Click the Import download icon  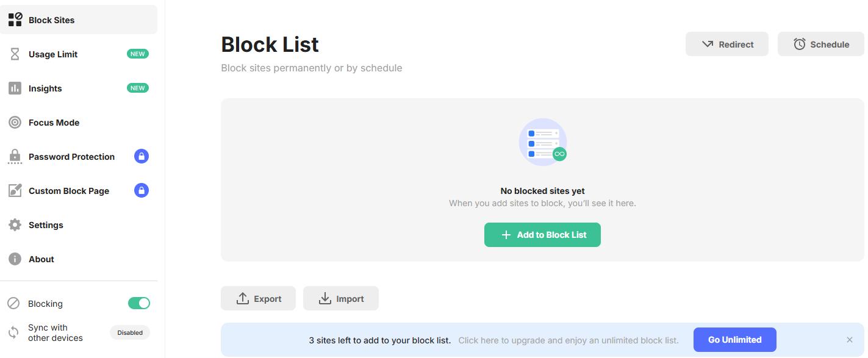point(325,298)
